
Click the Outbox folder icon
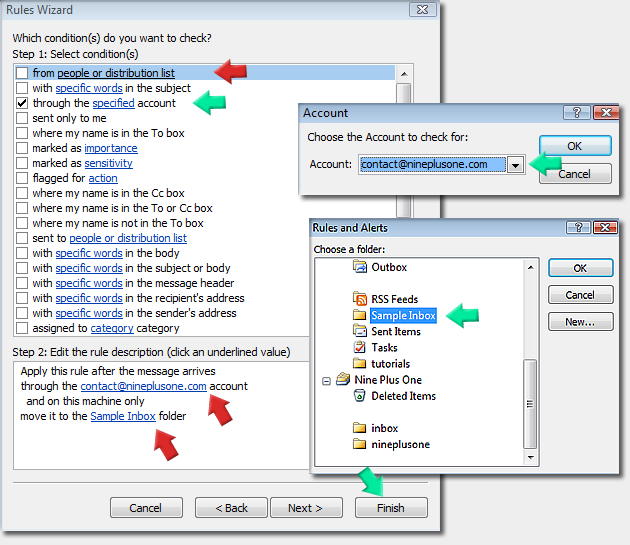360,267
